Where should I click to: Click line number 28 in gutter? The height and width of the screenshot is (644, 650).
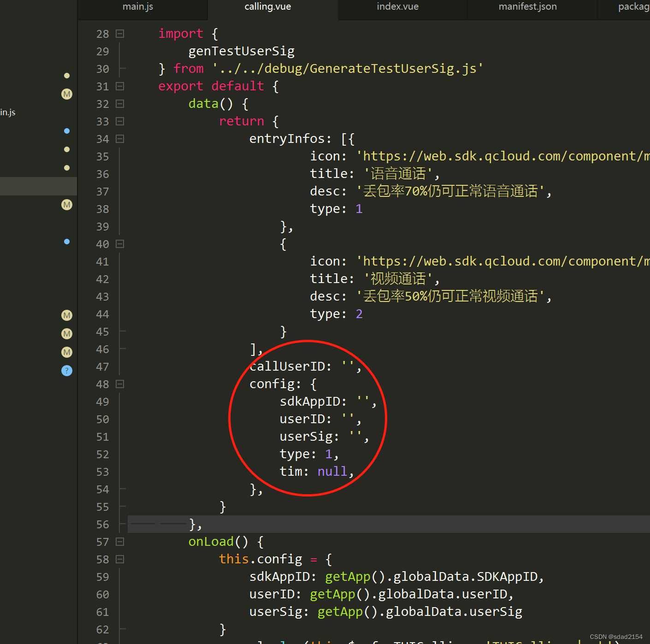(102, 34)
